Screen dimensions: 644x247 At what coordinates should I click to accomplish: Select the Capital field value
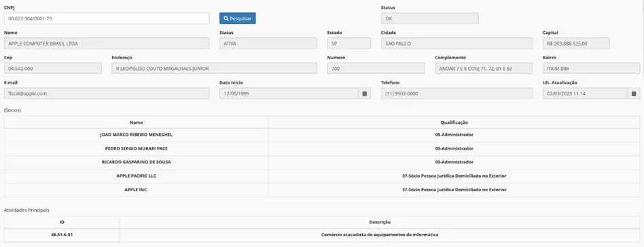tap(576, 44)
